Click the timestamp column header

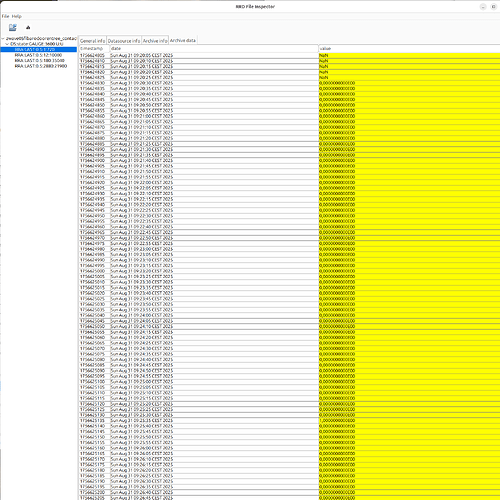94,49
